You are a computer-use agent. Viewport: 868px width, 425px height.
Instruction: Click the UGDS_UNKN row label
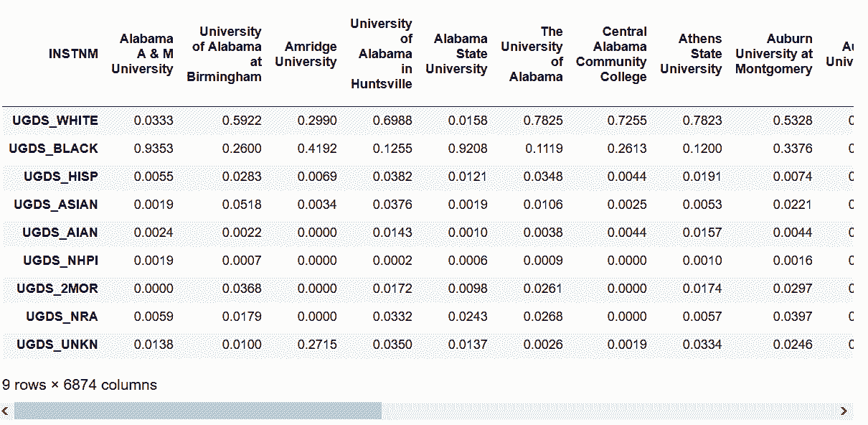(57, 345)
